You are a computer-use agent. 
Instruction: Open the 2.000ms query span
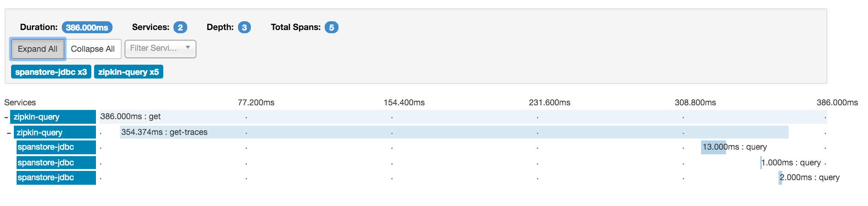780,178
